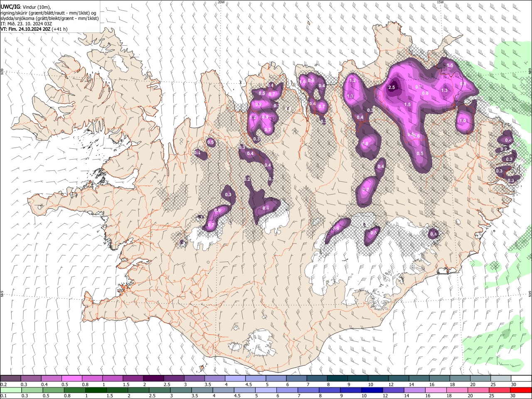Viewport: 532px width, 399px height.
Task: Click the '15W' longitude label
Action: coord(440,2)
